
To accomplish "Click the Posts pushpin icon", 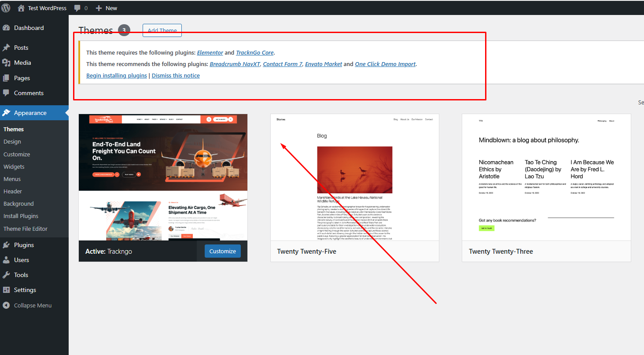I will tap(6, 48).
